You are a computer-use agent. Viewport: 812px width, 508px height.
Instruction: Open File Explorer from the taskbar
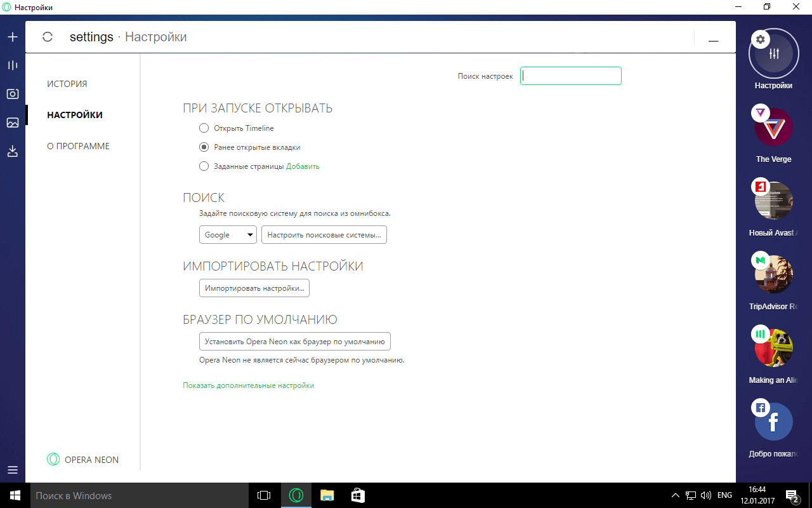point(327,495)
